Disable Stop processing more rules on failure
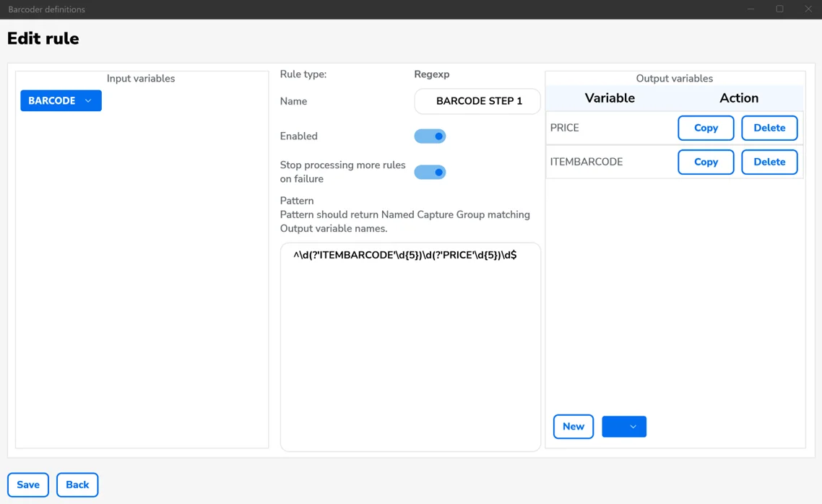Viewport: 822px width, 504px height. click(430, 173)
